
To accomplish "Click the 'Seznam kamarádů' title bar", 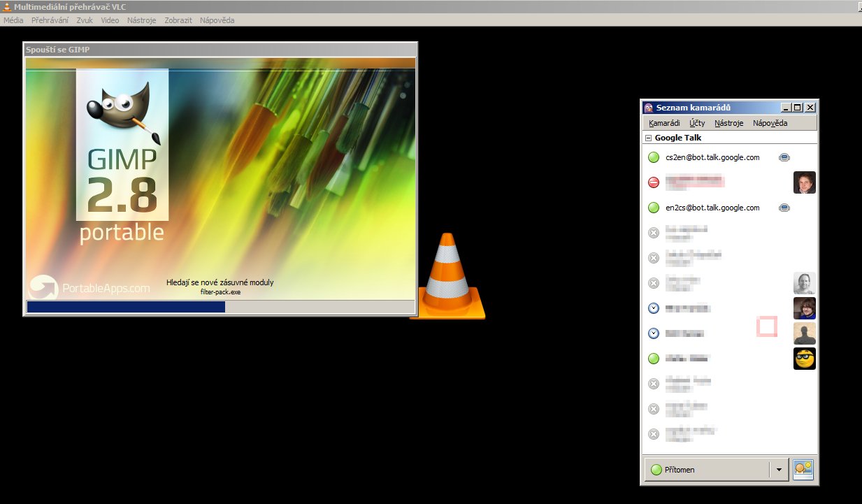I will 729,108.
